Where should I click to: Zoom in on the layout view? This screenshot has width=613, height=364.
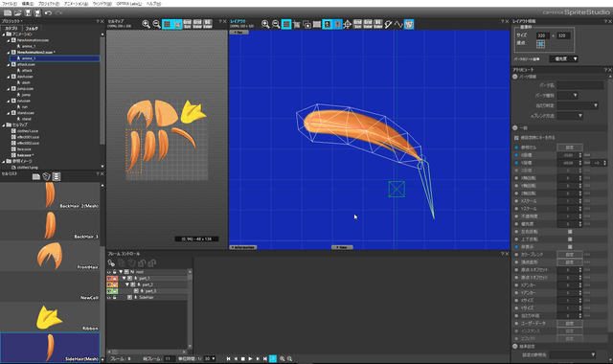(265, 24)
